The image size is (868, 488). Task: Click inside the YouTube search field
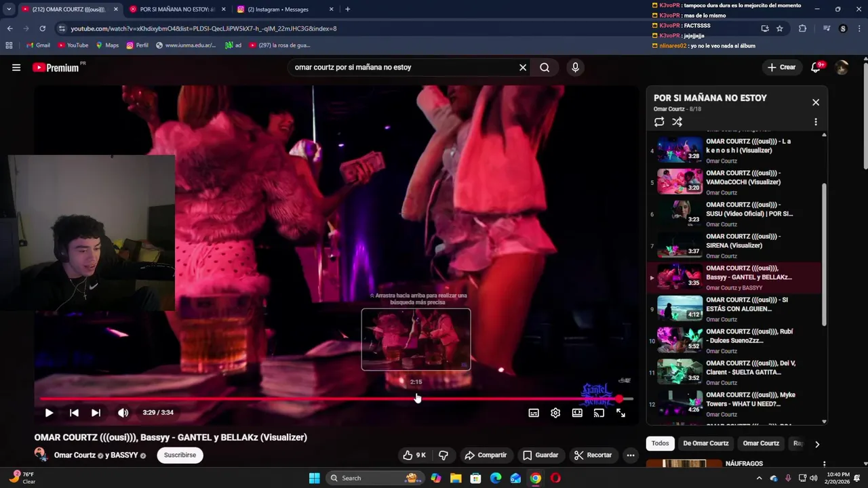pyautogui.click(x=403, y=67)
